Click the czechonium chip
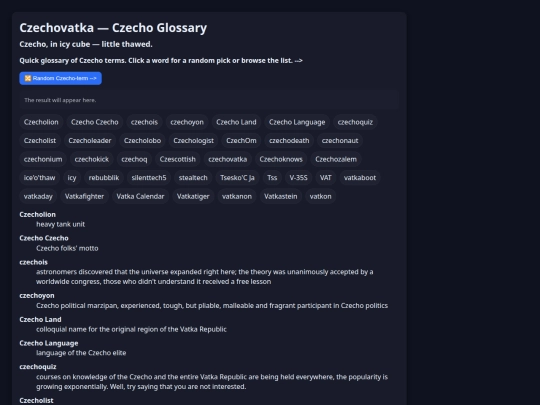 [43, 159]
